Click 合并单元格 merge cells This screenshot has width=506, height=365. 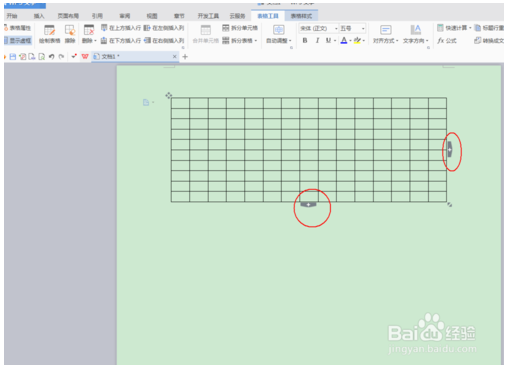(206, 34)
